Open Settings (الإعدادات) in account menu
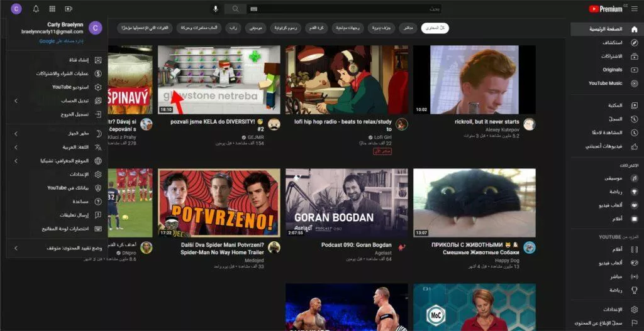Image resolution: width=644 pixels, height=331 pixels. (80, 175)
